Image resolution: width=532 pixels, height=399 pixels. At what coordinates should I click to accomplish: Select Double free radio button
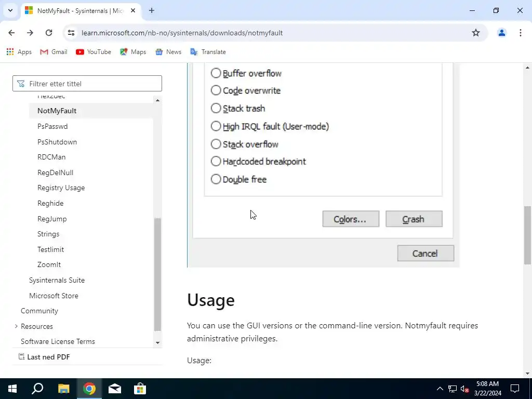tap(216, 179)
